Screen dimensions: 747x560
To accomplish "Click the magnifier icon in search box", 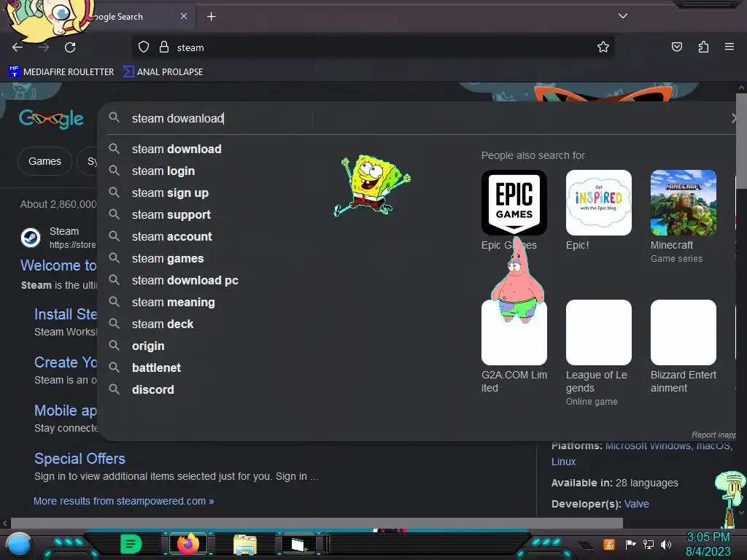I will (114, 117).
